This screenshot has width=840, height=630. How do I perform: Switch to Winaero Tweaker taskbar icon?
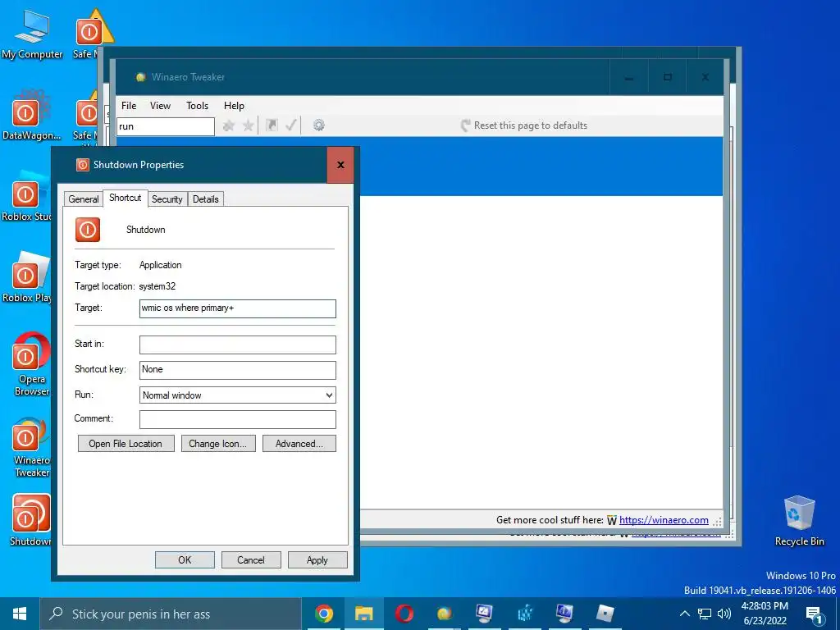coord(444,614)
